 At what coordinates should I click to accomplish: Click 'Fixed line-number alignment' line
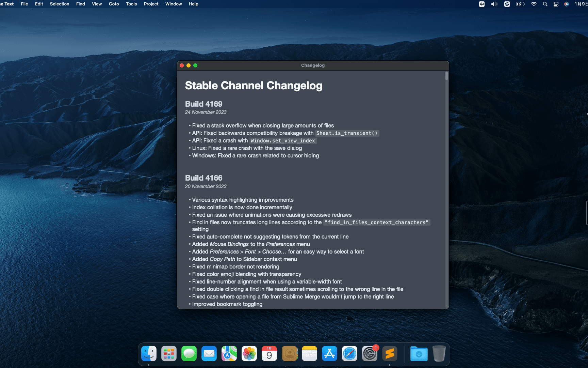tap(267, 282)
